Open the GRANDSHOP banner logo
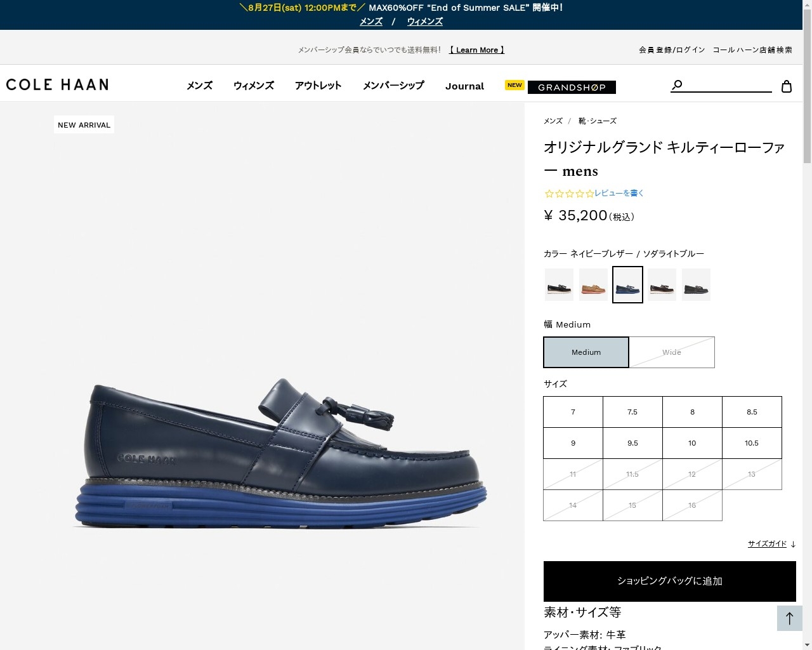Image resolution: width=812 pixels, height=650 pixels. (572, 87)
